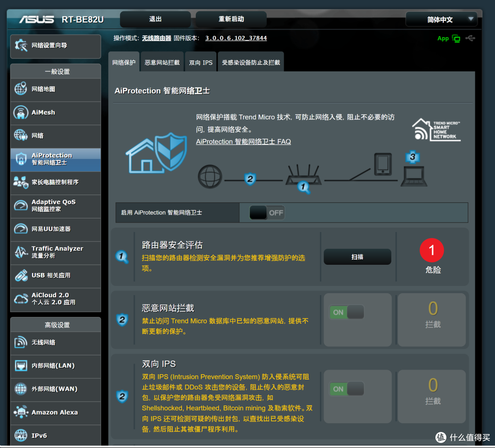Open the AiProtection 智能网络卫士 FAQ link

[x=243, y=142]
